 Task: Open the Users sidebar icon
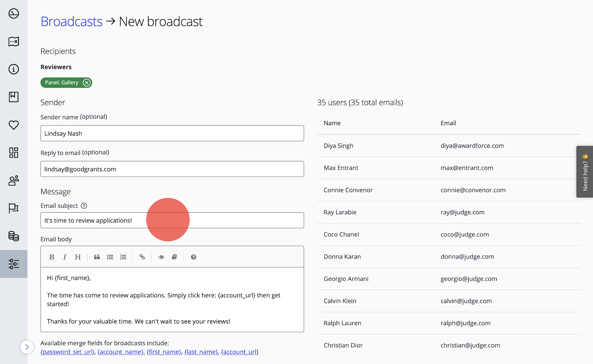click(x=14, y=180)
